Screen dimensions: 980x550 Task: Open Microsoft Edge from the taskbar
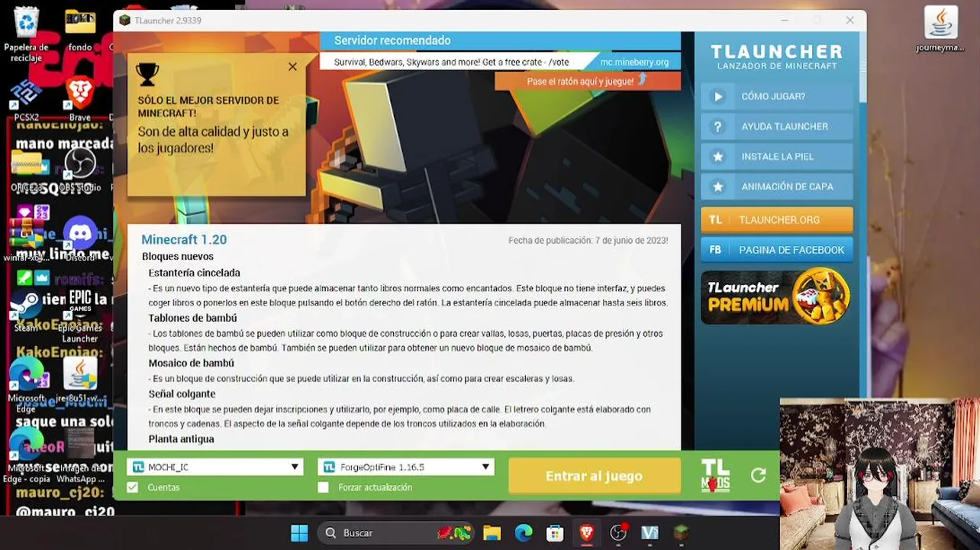[x=524, y=532]
